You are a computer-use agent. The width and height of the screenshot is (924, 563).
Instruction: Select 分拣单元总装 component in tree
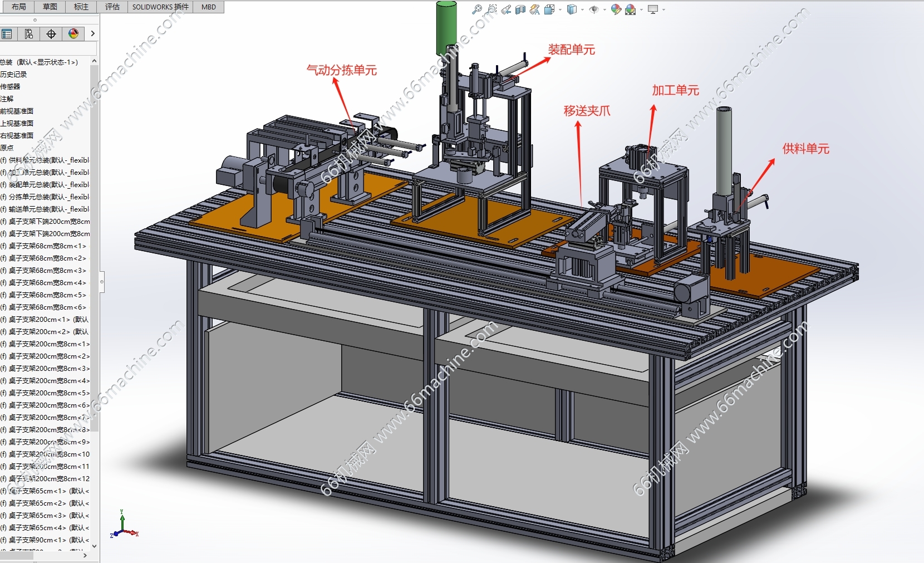tap(45, 197)
